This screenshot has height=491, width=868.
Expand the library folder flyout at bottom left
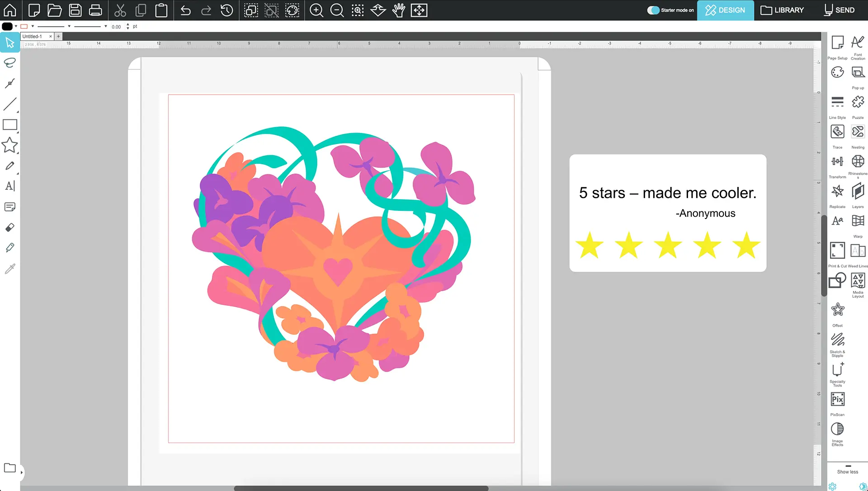[22, 472]
